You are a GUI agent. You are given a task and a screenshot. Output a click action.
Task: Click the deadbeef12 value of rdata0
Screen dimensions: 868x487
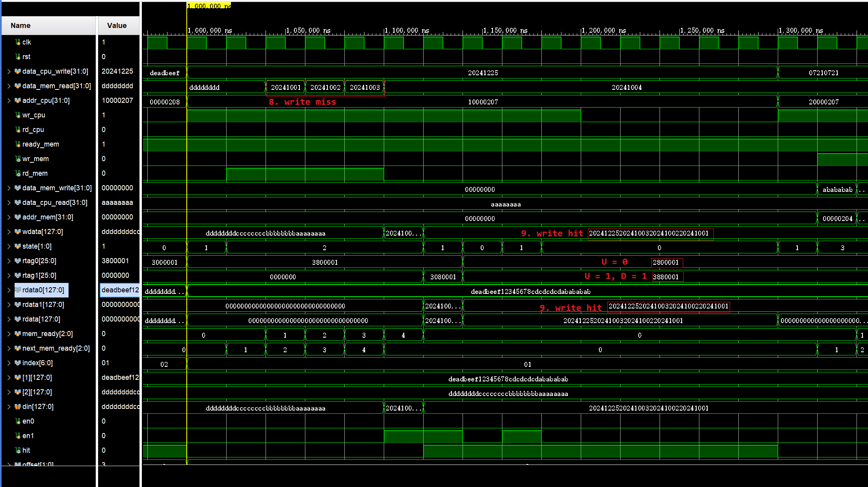[120, 290]
